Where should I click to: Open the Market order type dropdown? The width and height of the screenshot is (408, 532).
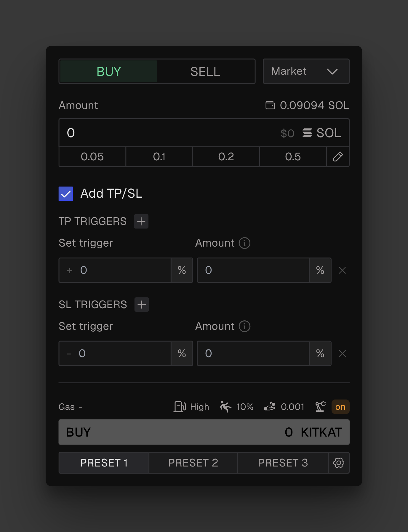[x=306, y=71]
